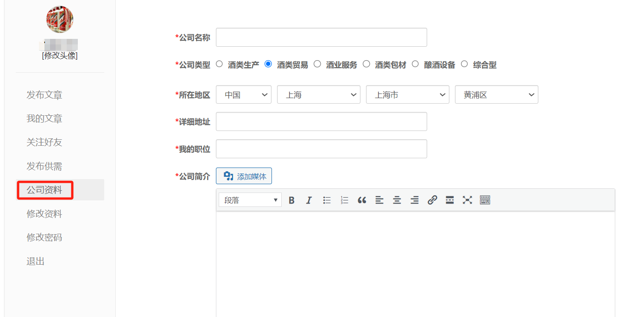Viewport: 644px width, 317px height.
Task: Open fullscreen editor mode
Action: pyautogui.click(x=467, y=200)
